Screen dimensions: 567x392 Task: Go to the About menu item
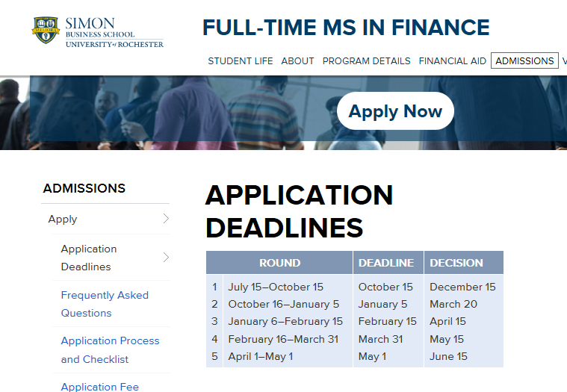[297, 61]
